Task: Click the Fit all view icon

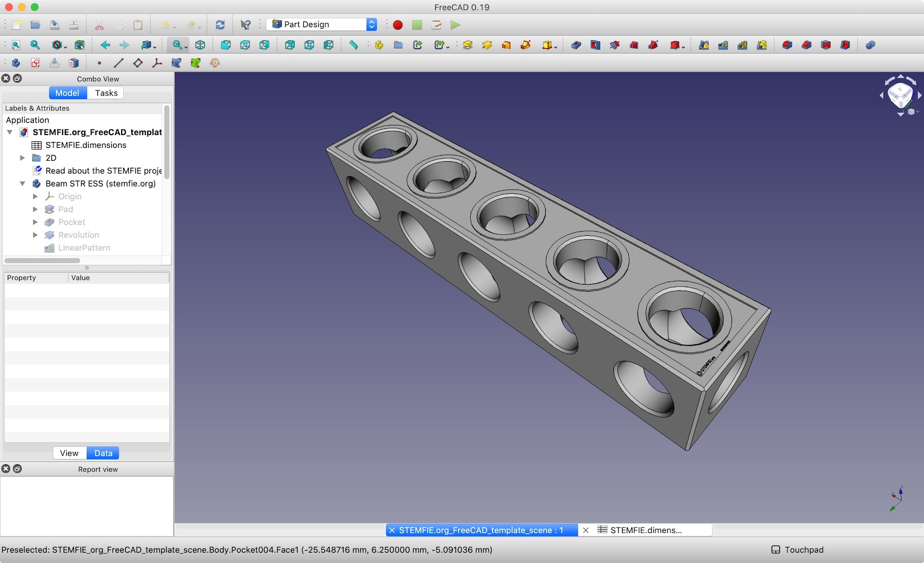Action: [16, 45]
